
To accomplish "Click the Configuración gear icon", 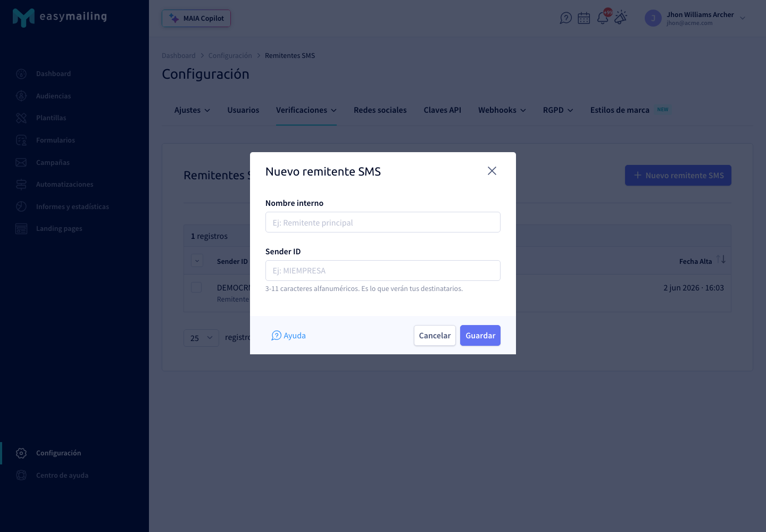I will click(x=21, y=453).
